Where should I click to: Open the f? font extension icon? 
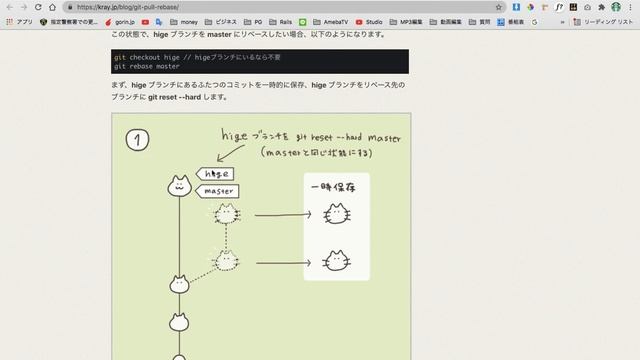click(559, 7)
